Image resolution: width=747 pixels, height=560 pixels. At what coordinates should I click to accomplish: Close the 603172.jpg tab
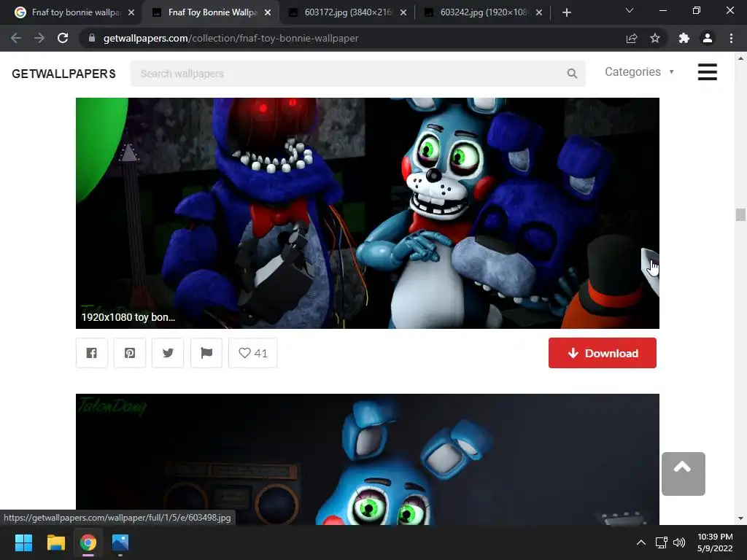click(403, 12)
